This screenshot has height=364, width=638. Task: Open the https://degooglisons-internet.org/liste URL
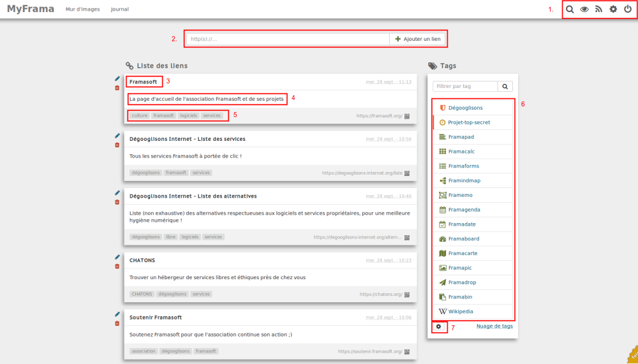tap(362, 173)
